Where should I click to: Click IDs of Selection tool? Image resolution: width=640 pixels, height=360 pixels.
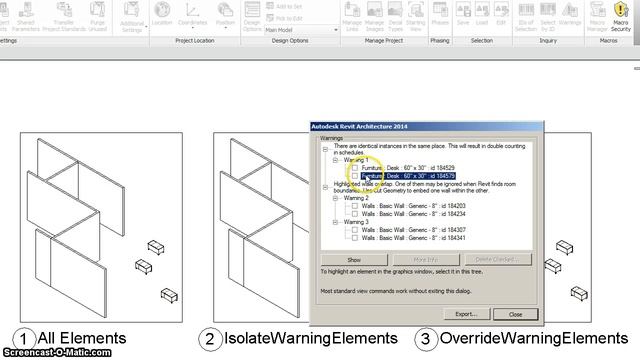pos(526,16)
